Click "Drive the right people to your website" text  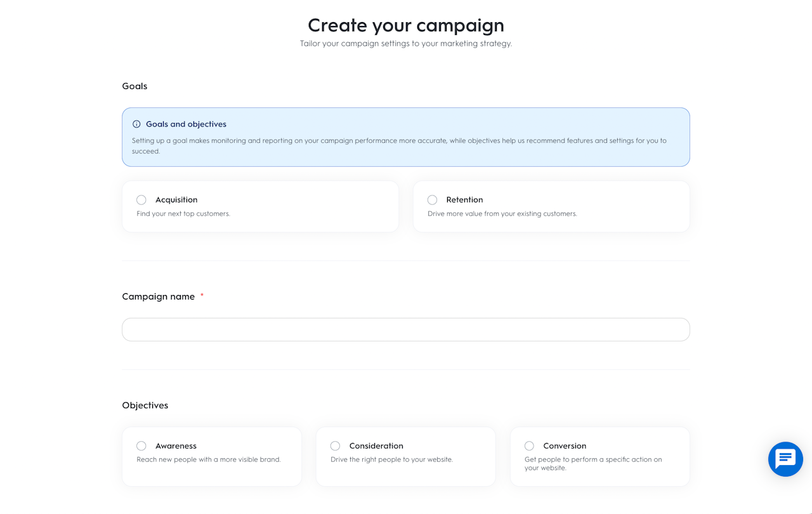(392, 459)
